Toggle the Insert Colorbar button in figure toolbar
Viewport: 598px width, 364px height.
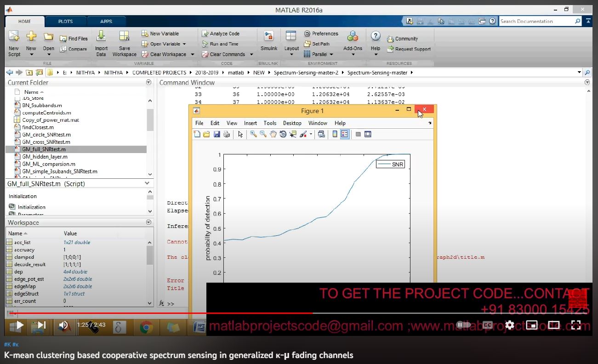point(335,134)
